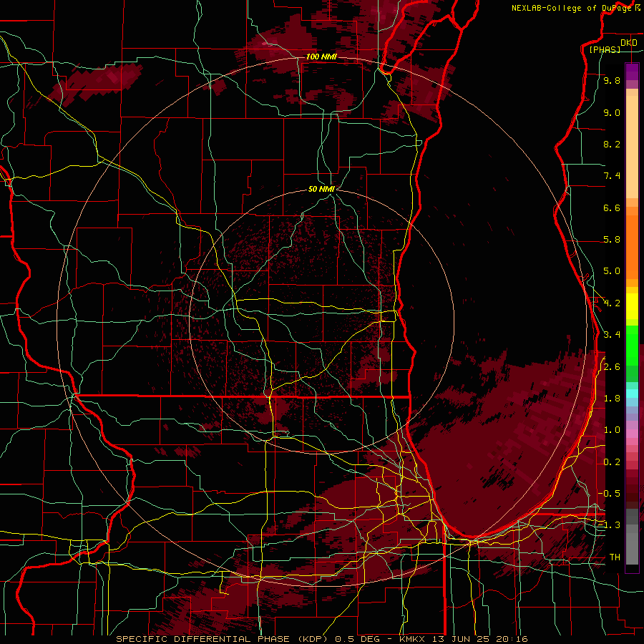Click the 1.0 scale value
The image size is (644, 644).
[612, 430]
